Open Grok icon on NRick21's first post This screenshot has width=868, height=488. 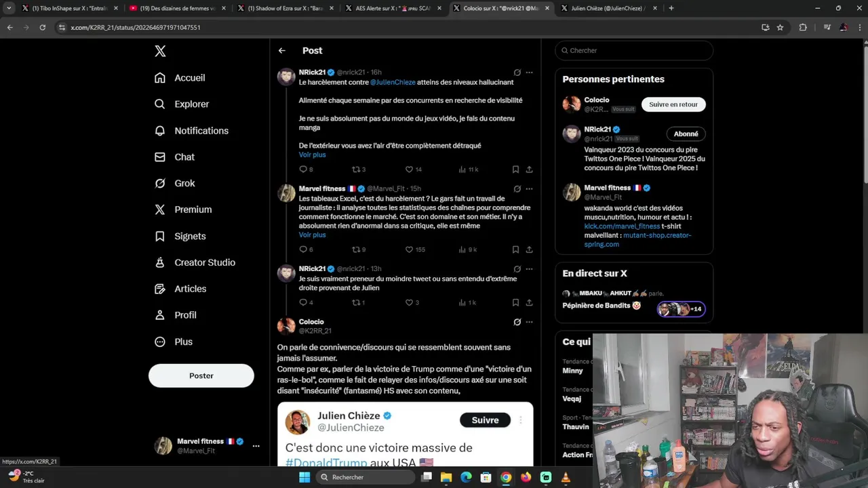(517, 73)
